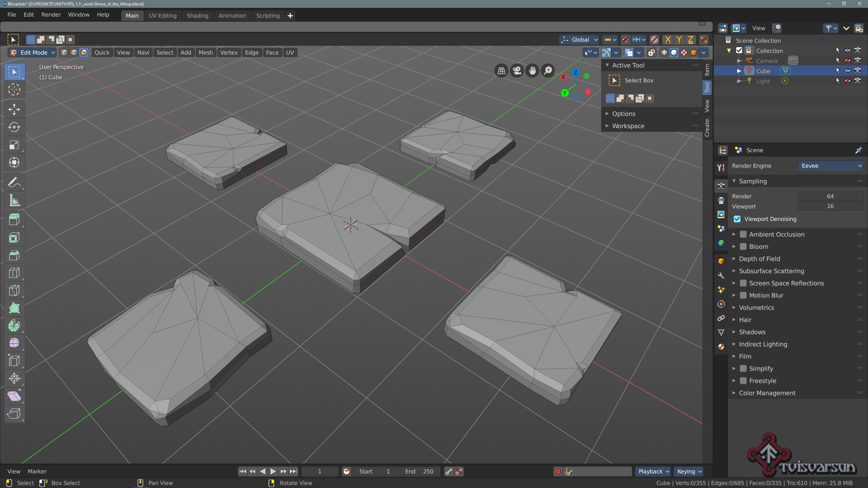Viewport: 868px width, 488px height.
Task: Select the Cursor tool
Action: (x=14, y=89)
